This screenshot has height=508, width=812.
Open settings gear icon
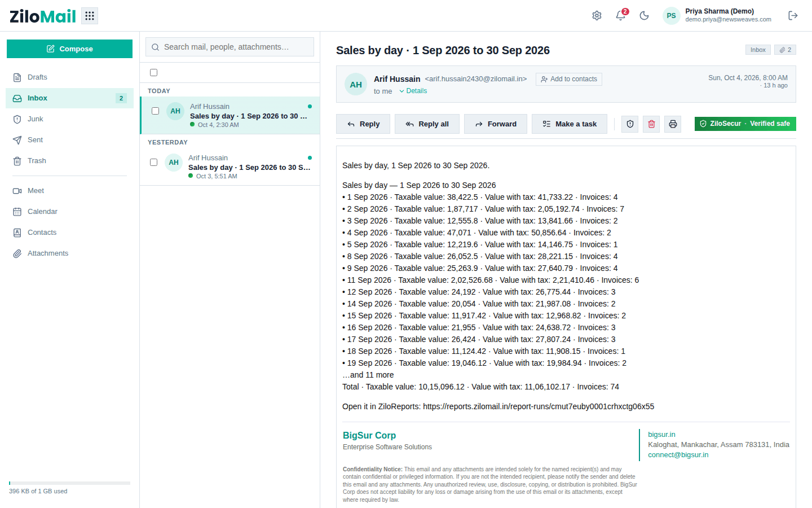[x=597, y=16]
